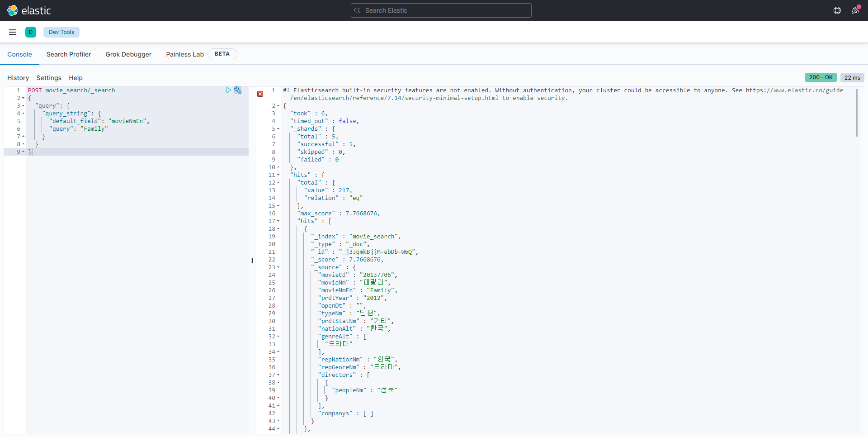Open the help menu icon
Screen dimensions: 868x437
tap(837, 10)
